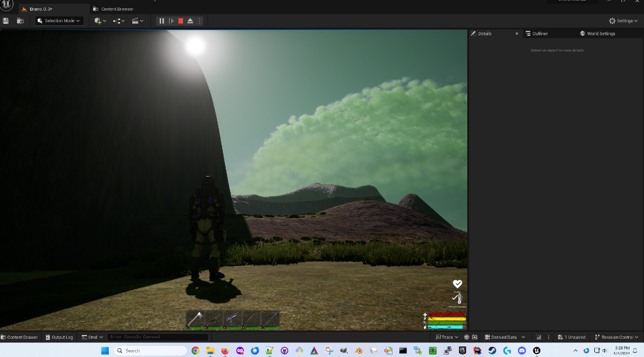This screenshot has height=357, width=644.
Task: Open the Quick Add to project dropdown
Action: pyautogui.click(x=100, y=21)
